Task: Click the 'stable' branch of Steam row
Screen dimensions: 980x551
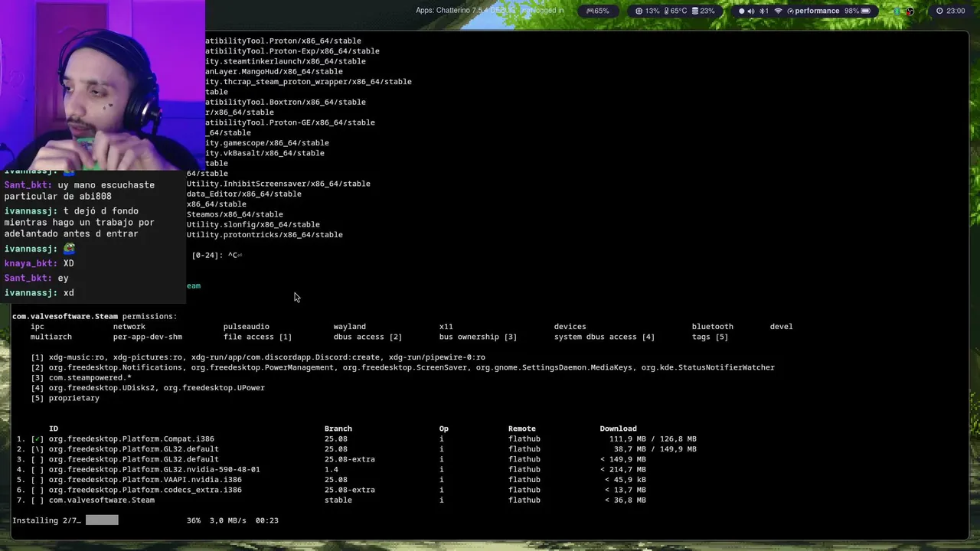Action: tap(338, 500)
